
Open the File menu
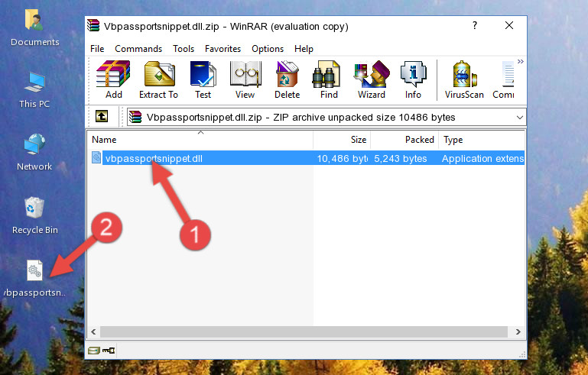pos(97,49)
